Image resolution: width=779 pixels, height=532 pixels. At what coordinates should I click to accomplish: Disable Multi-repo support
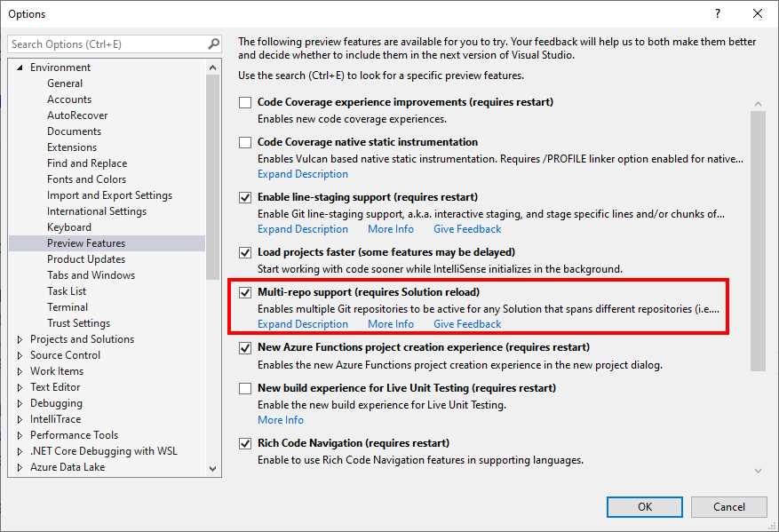245,293
